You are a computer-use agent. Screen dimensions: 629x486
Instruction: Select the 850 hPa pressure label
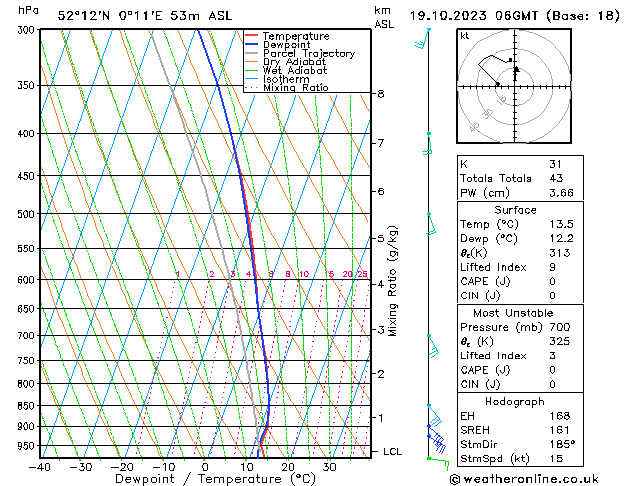28,406
